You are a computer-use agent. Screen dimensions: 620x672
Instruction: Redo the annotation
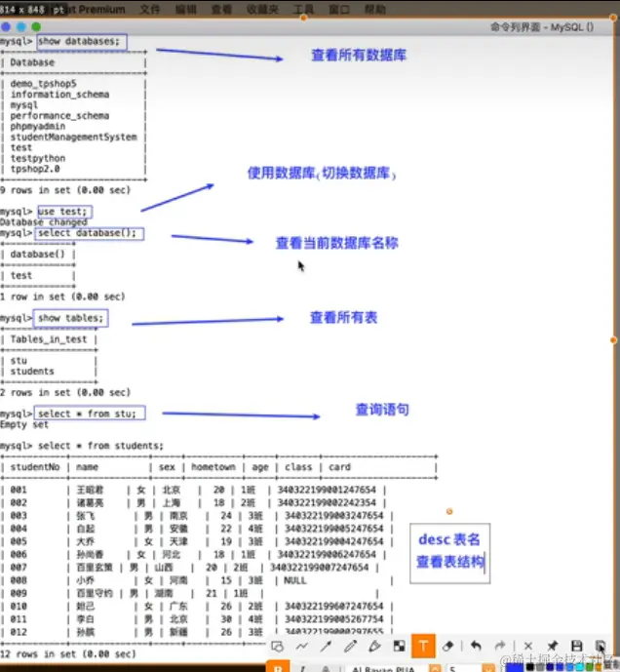500,646
